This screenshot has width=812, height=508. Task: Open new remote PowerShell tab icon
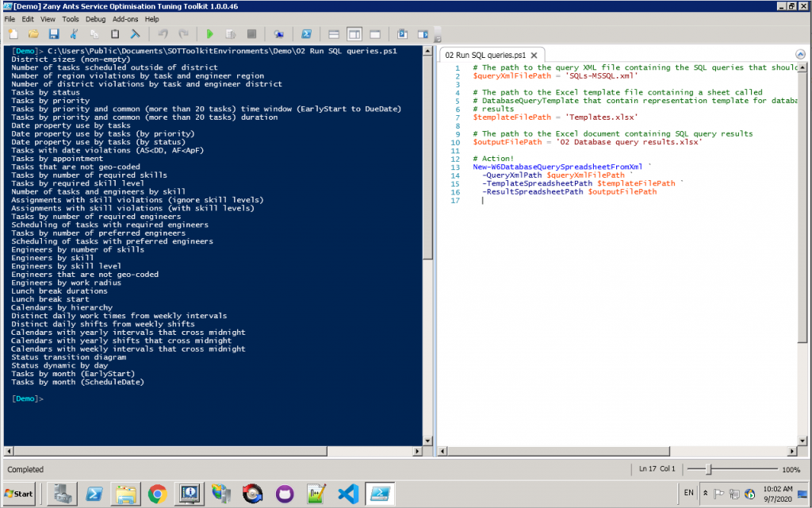point(279,34)
